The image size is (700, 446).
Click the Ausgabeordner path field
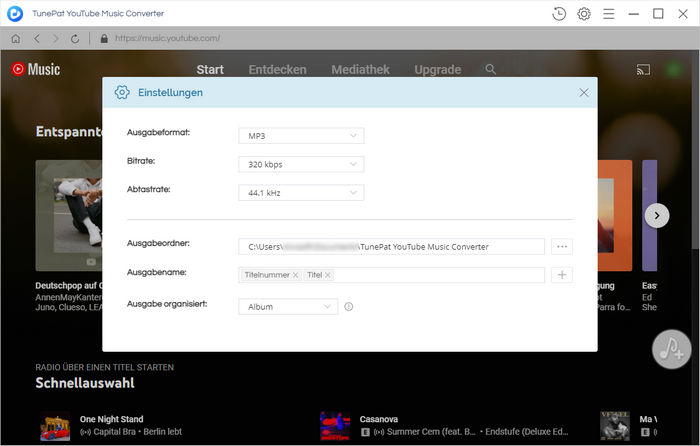coord(392,246)
